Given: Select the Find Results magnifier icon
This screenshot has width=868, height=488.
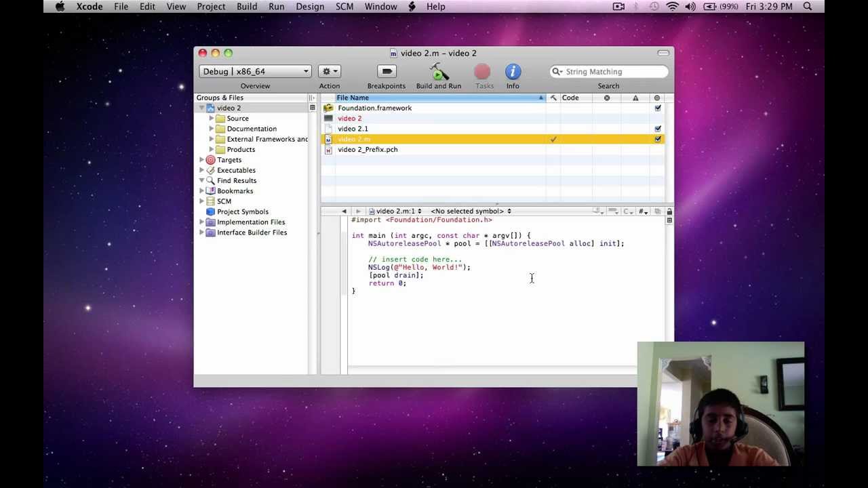Looking at the screenshot, I should click(210, 180).
